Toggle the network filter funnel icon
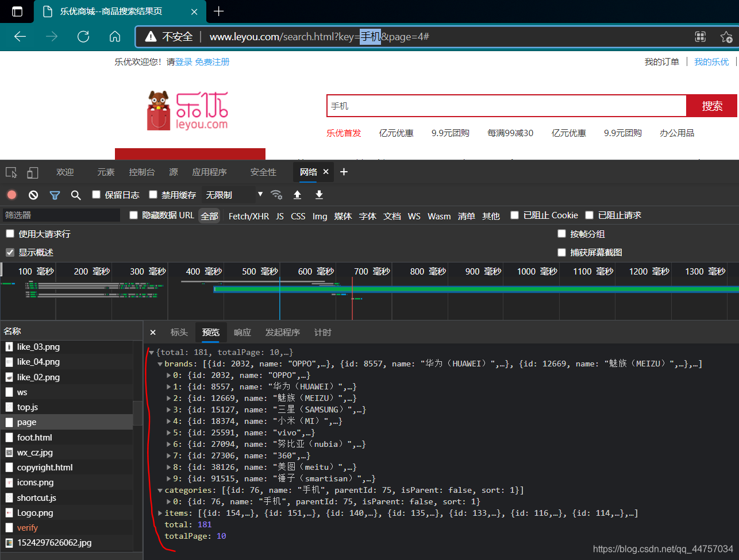Viewport: 739px width, 560px height. tap(55, 195)
